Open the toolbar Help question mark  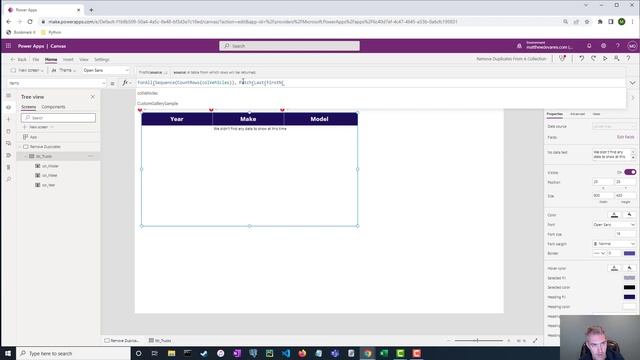click(629, 59)
